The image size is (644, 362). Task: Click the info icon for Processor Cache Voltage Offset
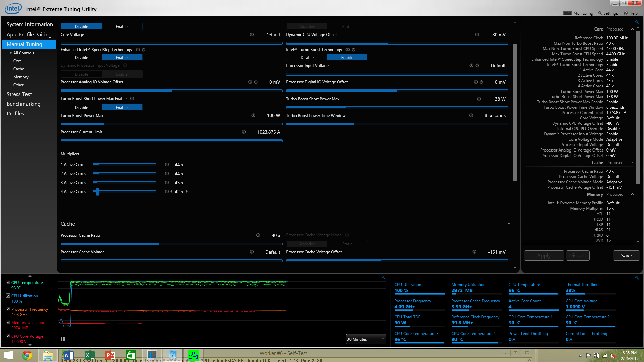click(x=474, y=252)
